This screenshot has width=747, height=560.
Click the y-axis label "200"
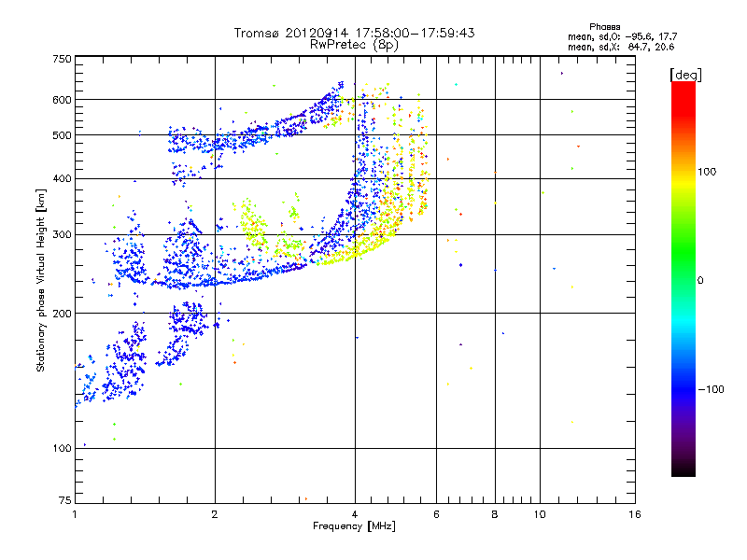coord(63,314)
